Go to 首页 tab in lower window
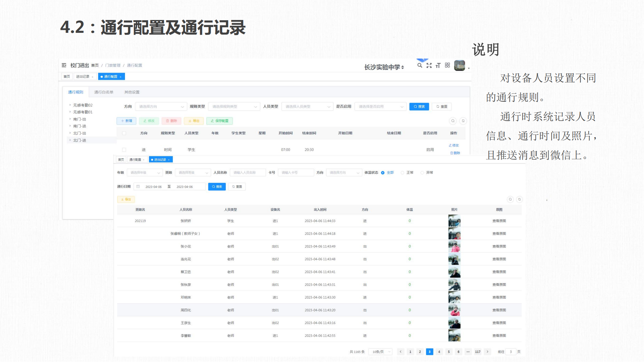 121,160
